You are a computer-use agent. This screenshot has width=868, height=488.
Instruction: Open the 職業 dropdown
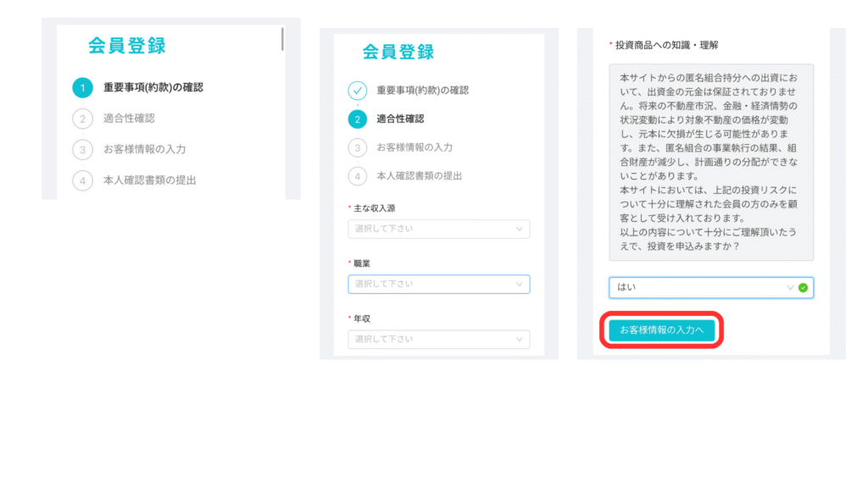(439, 285)
